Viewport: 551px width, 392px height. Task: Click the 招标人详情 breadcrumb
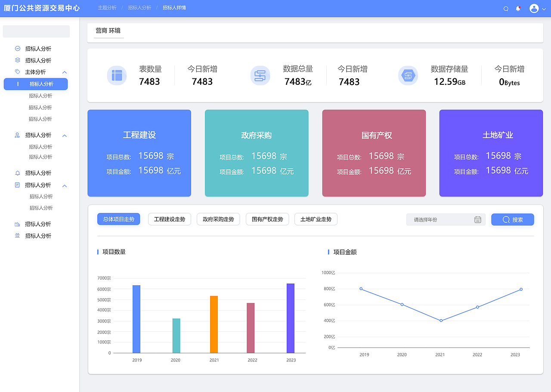174,8
